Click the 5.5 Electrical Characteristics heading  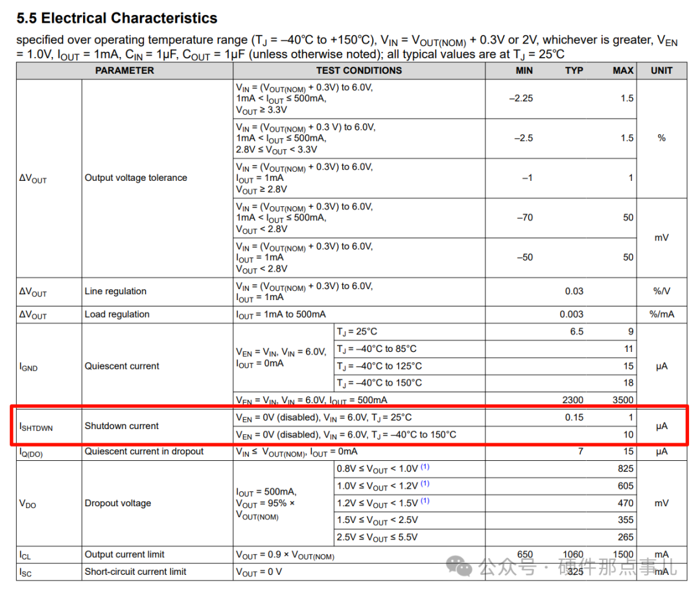click(x=117, y=18)
